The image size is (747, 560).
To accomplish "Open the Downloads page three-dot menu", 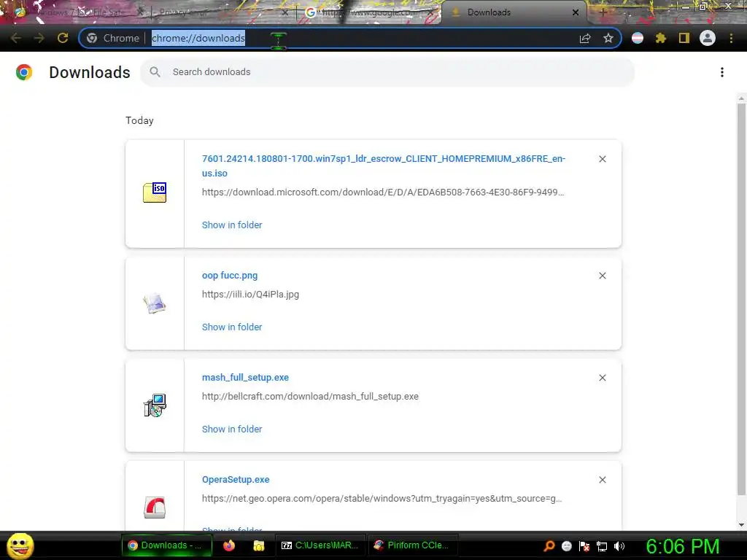I will 722,72.
